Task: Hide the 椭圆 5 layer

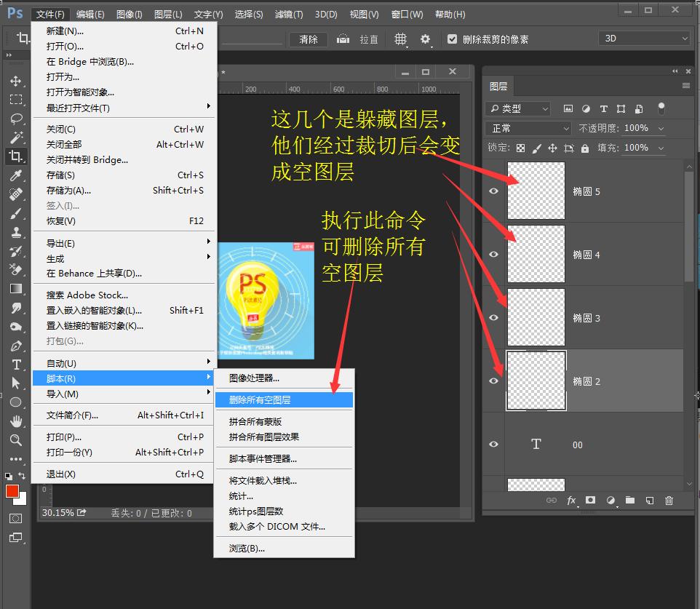Action: (493, 191)
